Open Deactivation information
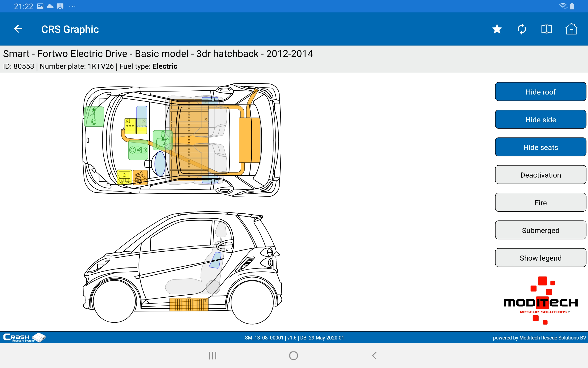Image resolution: width=588 pixels, height=368 pixels. (541, 175)
